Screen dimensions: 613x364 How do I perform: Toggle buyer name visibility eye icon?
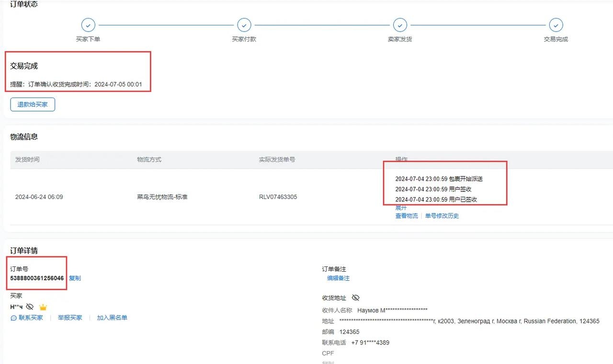click(30, 307)
